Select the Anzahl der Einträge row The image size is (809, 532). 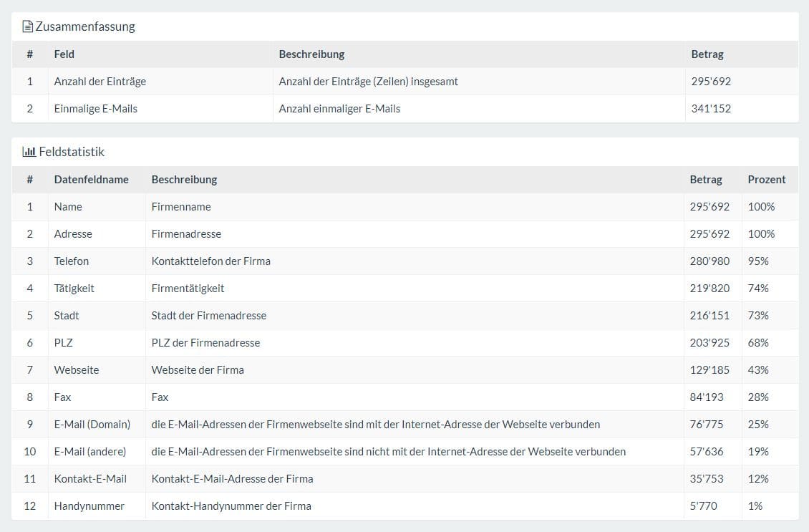point(100,82)
